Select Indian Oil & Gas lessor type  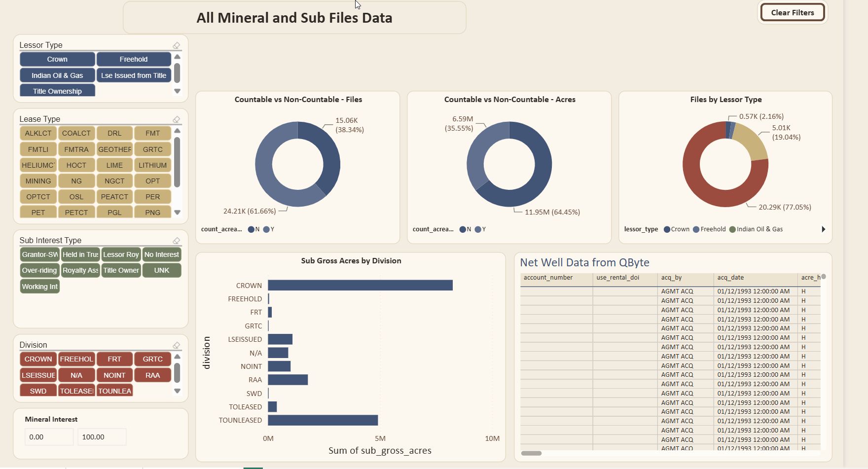click(x=57, y=75)
